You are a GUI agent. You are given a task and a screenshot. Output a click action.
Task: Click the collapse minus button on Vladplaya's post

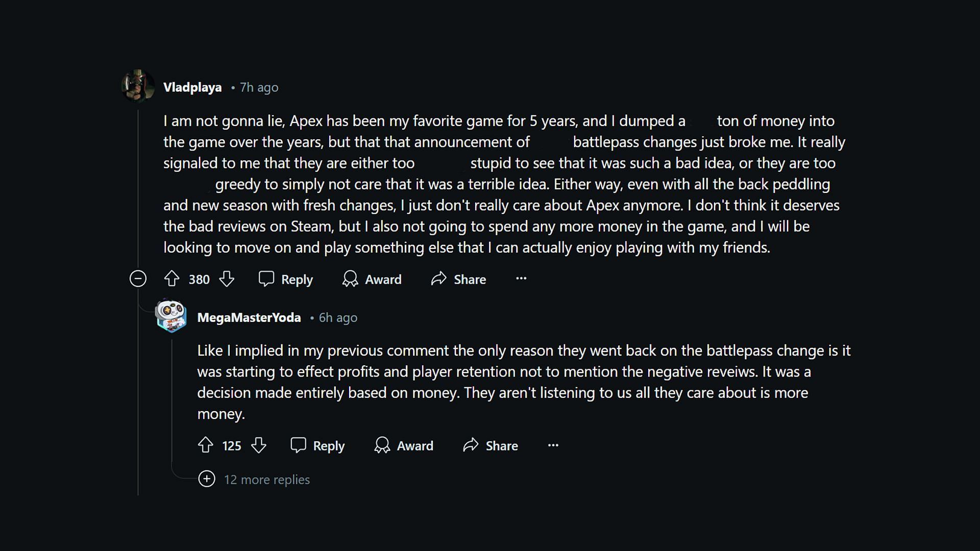coord(137,279)
